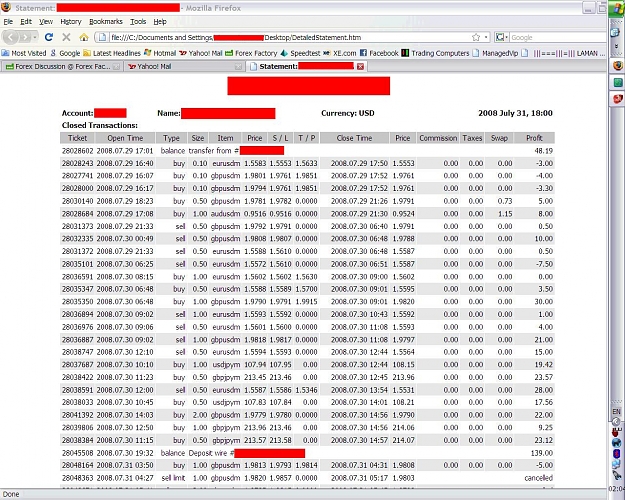Click the 30.00 profit value
Viewport: 625px width, 500px height.
543,301
